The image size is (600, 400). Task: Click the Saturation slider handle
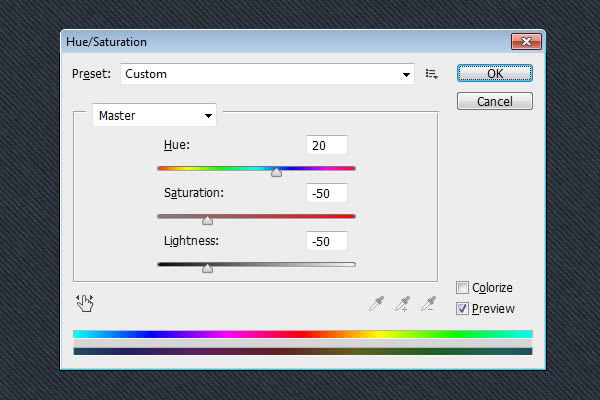click(x=207, y=220)
